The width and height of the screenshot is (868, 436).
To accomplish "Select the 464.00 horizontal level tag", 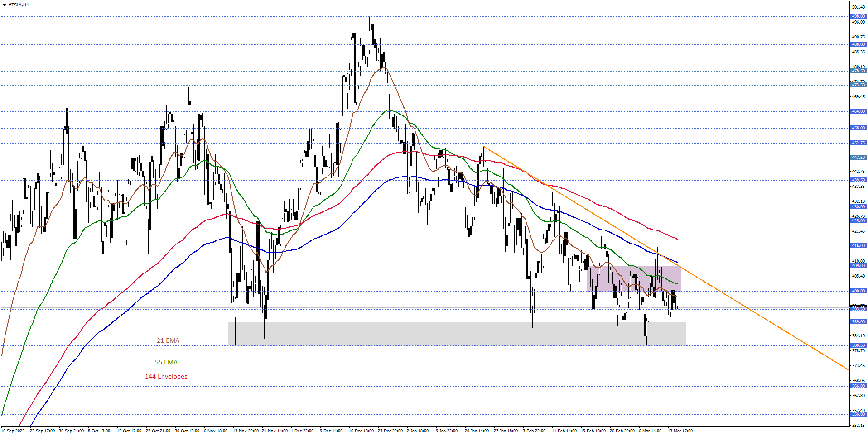I will [858, 111].
